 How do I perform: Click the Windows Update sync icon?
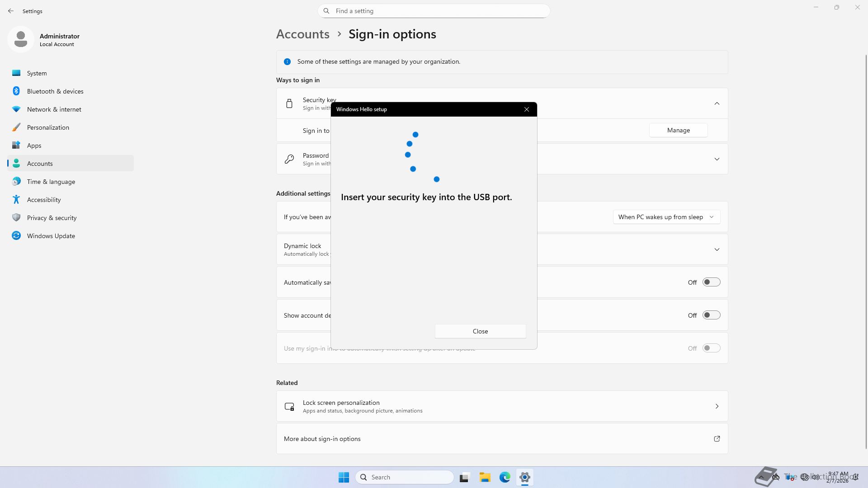point(16,236)
